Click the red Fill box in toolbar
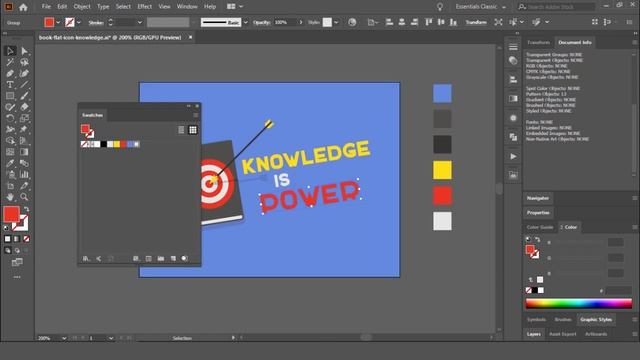Viewport: 640px width, 360px height. (x=11, y=214)
